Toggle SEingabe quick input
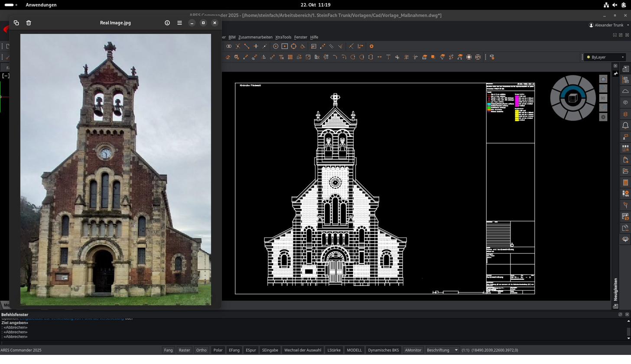 pos(270,350)
